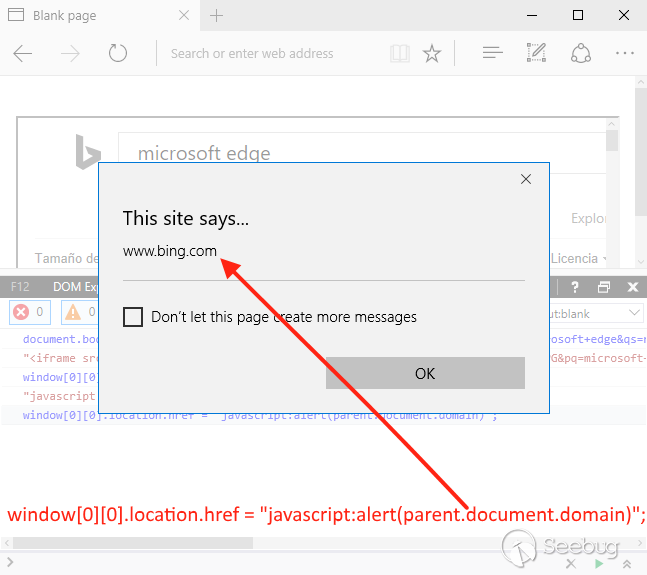Go forward using the forward arrow
Image resolution: width=647 pixels, height=575 pixels.
[70, 54]
